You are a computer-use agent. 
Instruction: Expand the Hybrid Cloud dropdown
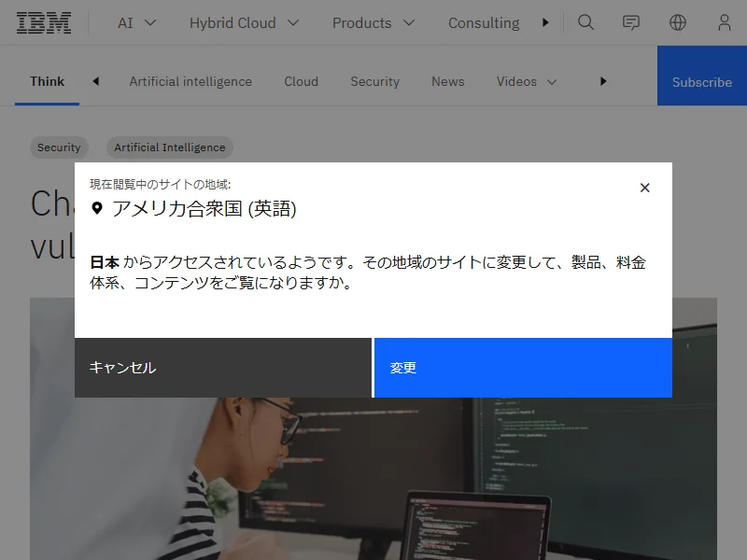(x=244, y=22)
